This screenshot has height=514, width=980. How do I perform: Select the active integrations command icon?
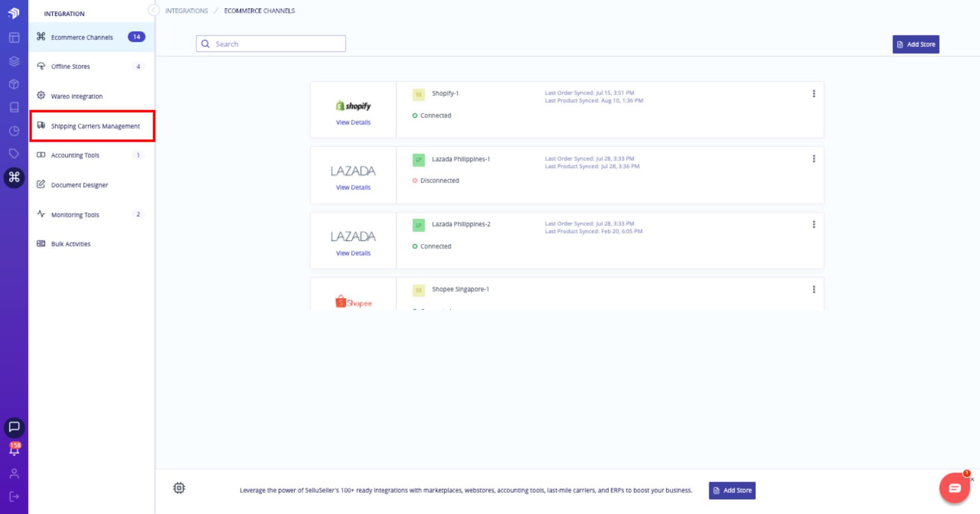pos(14,177)
